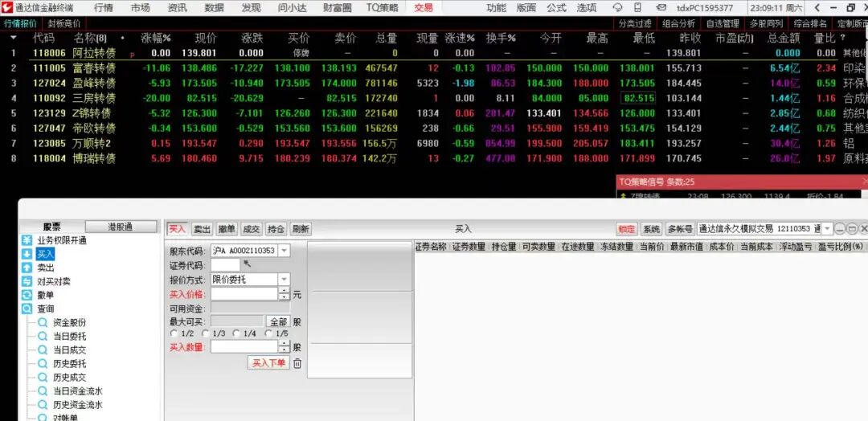Click the envelope message icon in the title bar

click(x=661, y=8)
